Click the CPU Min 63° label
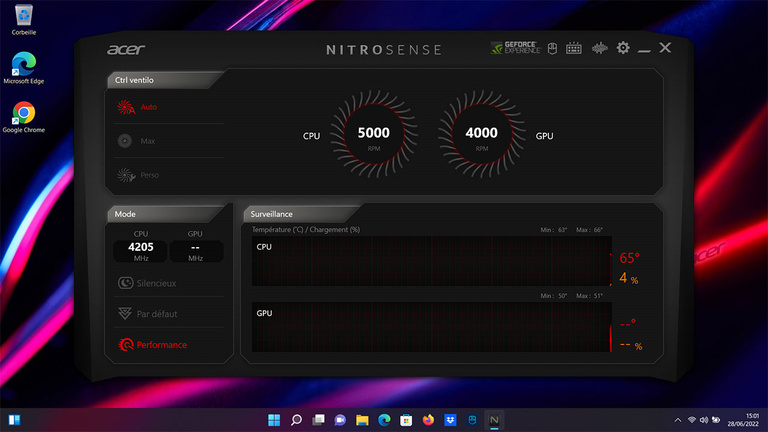The width and height of the screenshot is (768, 432). click(553, 230)
